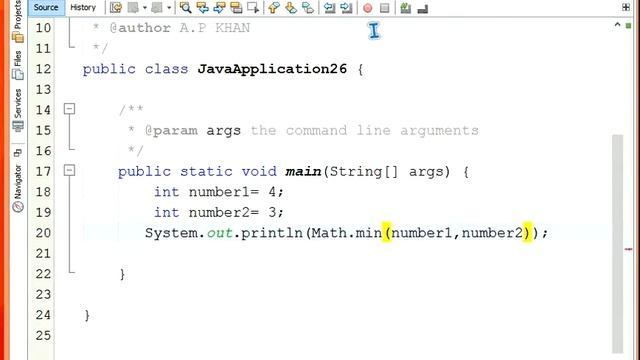Open the Navigator side panel
Image resolution: width=640 pixels, height=360 pixels.
pyautogui.click(x=18, y=188)
